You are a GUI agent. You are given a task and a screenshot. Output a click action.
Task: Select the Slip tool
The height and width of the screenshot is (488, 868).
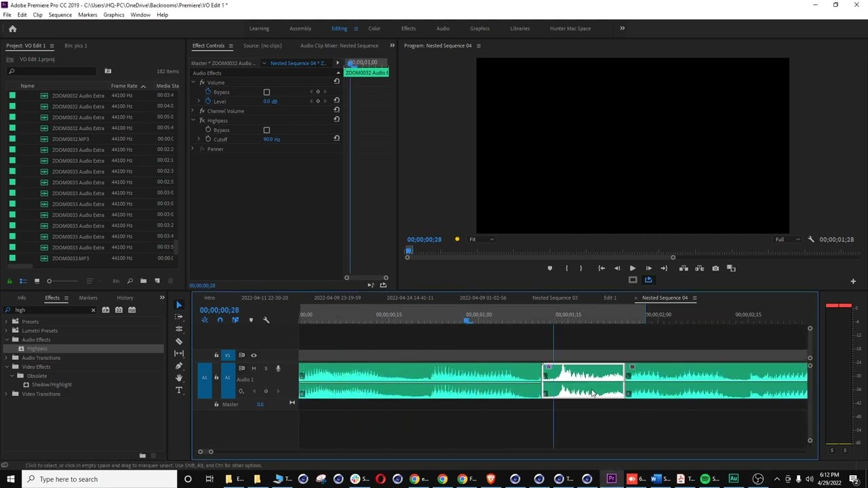coord(179,354)
